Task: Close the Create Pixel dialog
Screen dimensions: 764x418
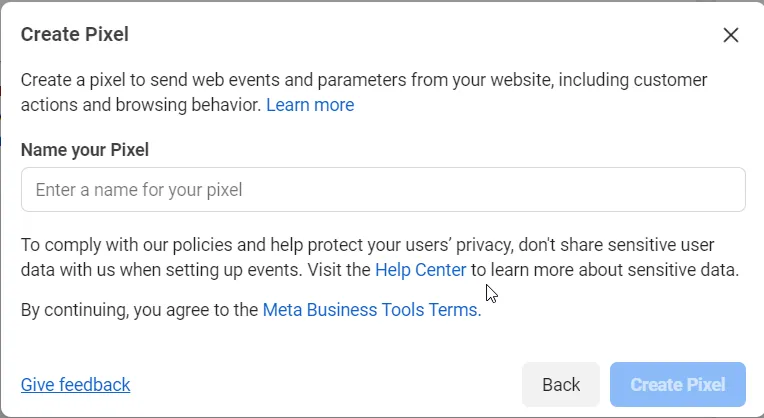Action: coord(731,35)
